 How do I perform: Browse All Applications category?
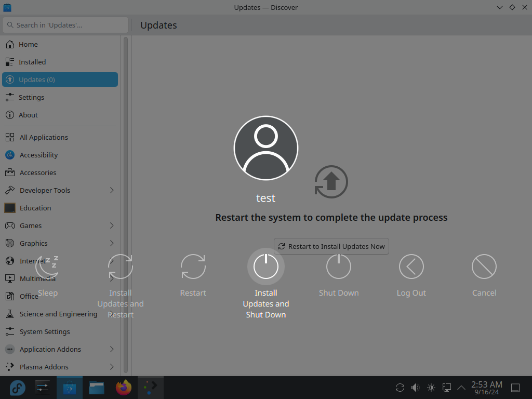pyautogui.click(x=60, y=137)
